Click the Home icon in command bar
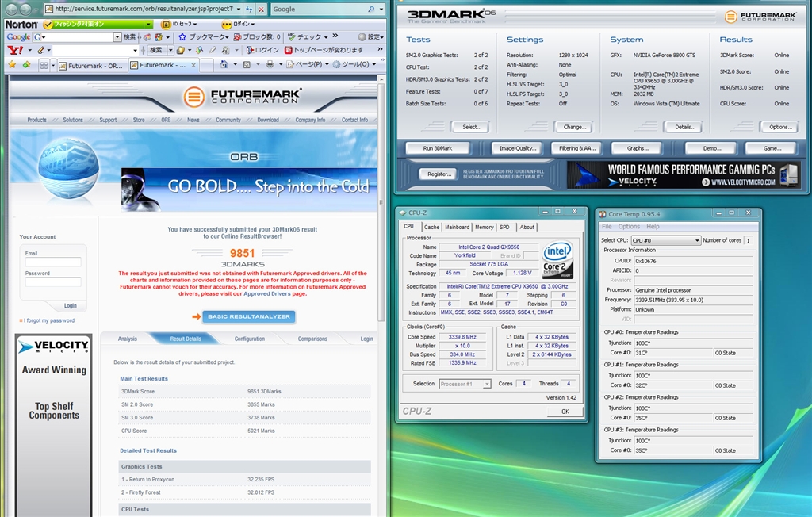The image size is (812, 517). click(224, 64)
